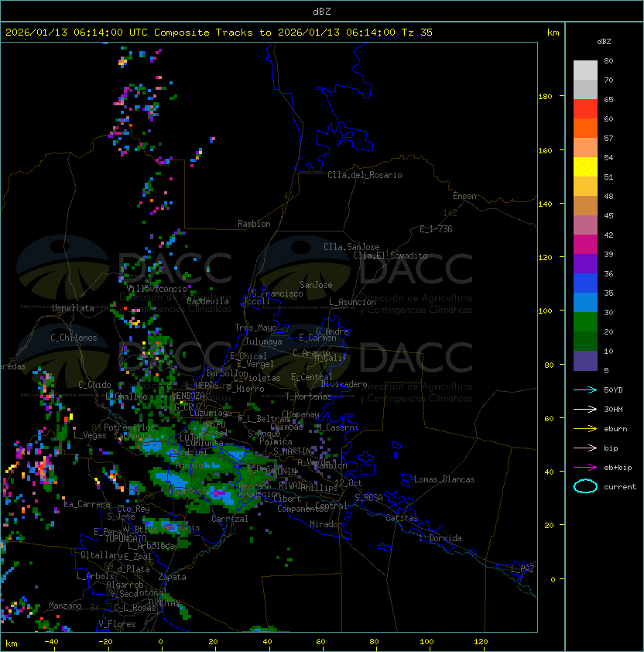Click the S_MARTIN label
This screenshot has width=644, height=652.
pyautogui.click(x=292, y=451)
